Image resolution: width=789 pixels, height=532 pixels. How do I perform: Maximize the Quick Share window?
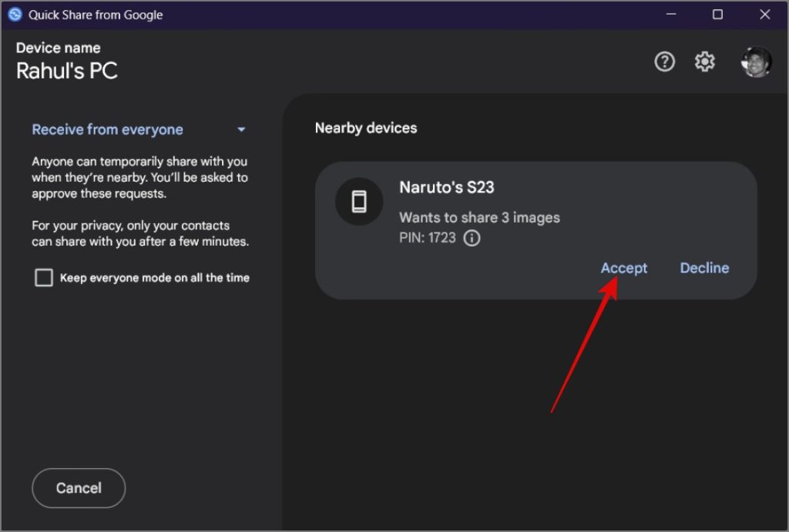717,15
